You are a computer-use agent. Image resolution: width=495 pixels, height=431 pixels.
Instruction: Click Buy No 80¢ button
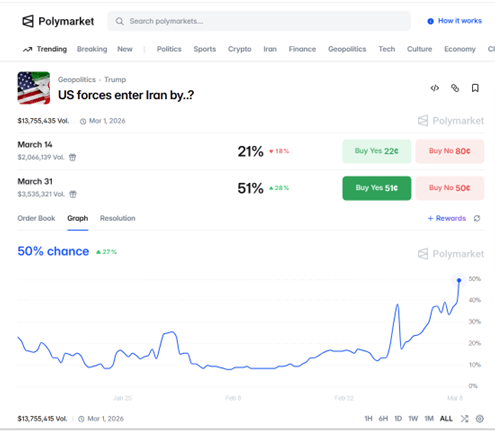[x=450, y=151]
